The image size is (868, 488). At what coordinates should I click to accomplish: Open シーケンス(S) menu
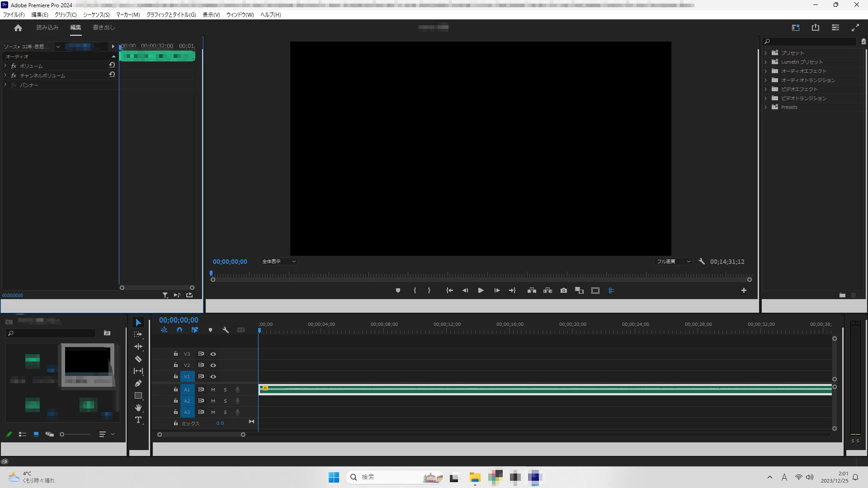click(x=96, y=14)
